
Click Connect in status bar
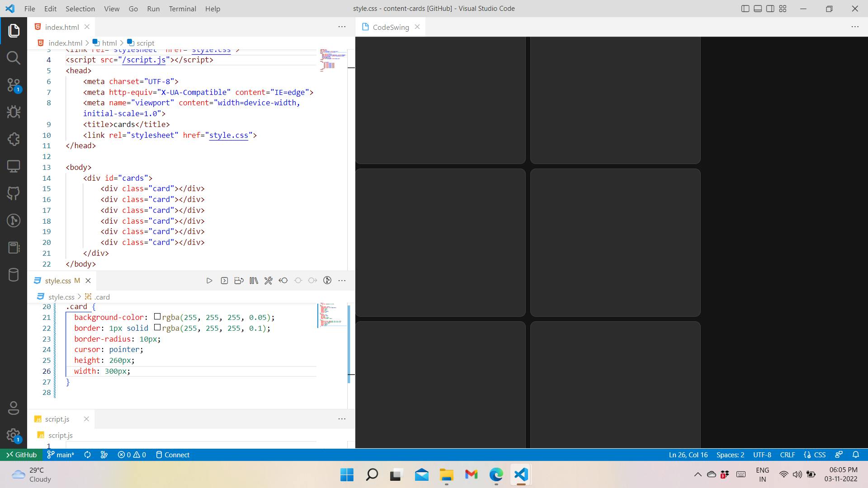[x=173, y=455]
